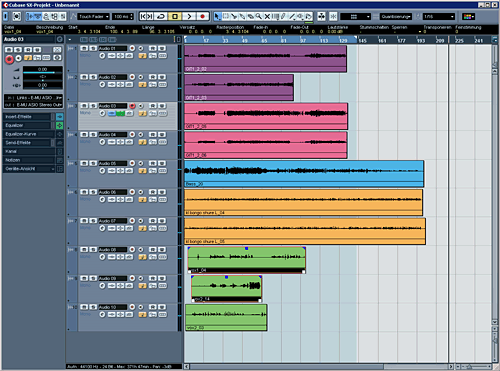Viewport: 500px width, 371px height.
Task: Open the Mixer toolbar icon
Action: (x=62, y=16)
